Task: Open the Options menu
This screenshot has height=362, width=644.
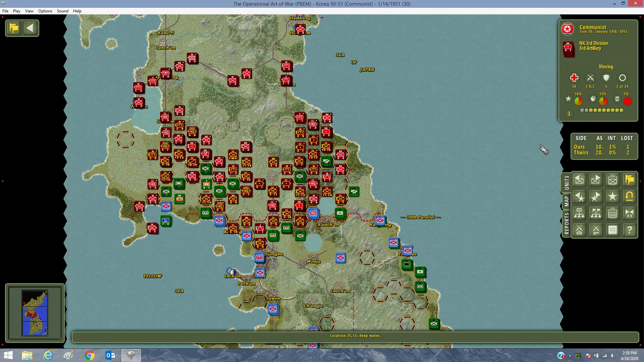Action: (x=45, y=11)
